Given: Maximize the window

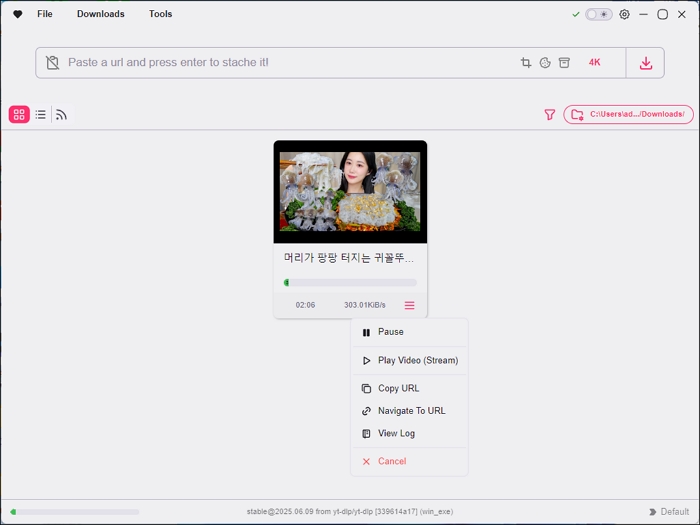Looking at the screenshot, I should (662, 14).
